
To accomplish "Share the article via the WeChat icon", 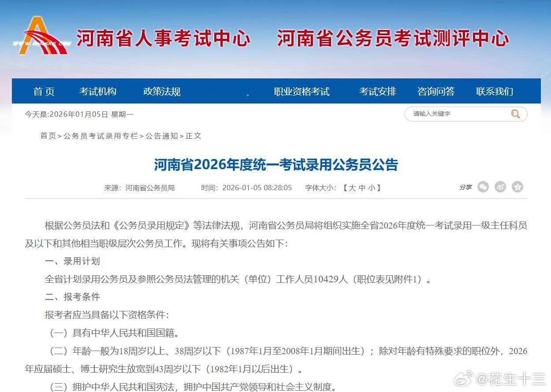I will [x=483, y=187].
